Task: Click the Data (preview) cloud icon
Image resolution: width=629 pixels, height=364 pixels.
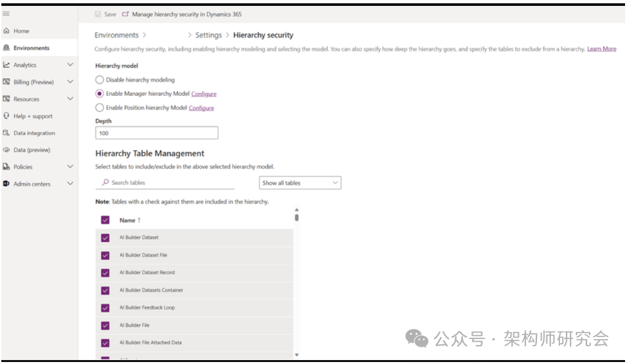Action: 6,150
